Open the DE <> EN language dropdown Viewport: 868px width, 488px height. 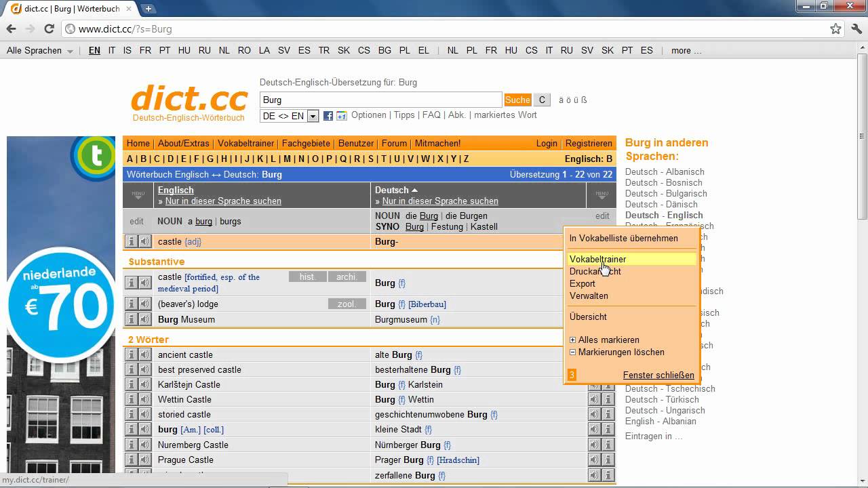click(290, 116)
